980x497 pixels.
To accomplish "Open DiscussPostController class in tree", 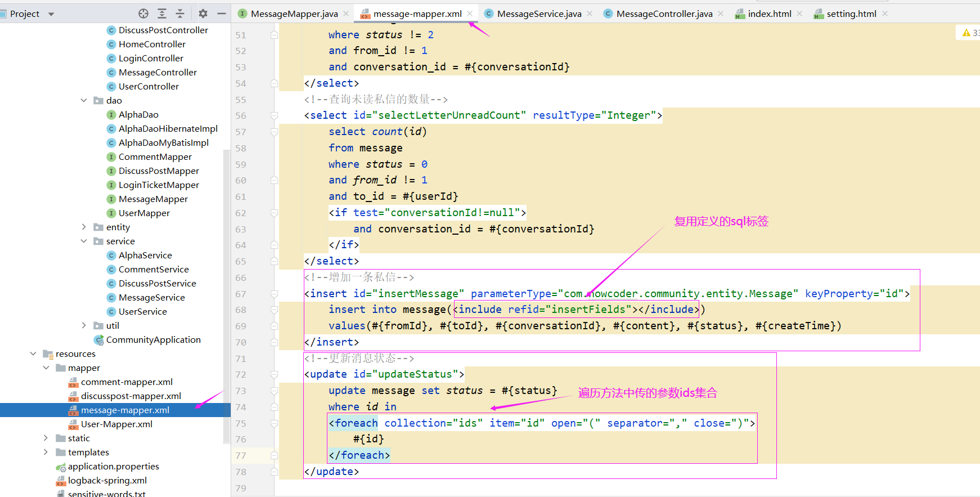I will tap(163, 30).
